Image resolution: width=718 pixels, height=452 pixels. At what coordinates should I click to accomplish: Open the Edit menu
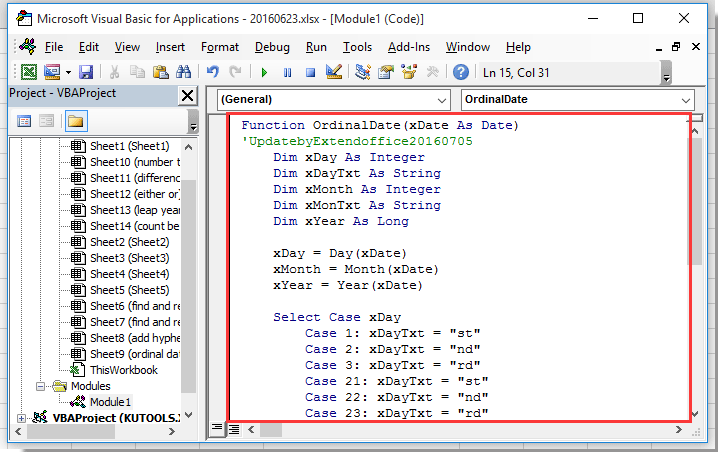point(88,47)
